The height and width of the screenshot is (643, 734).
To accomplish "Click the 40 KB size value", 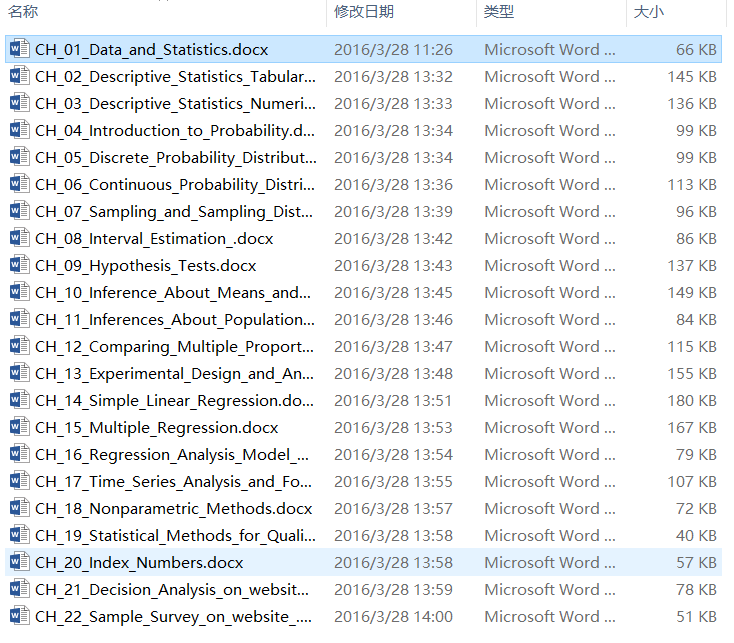I will click(696, 536).
